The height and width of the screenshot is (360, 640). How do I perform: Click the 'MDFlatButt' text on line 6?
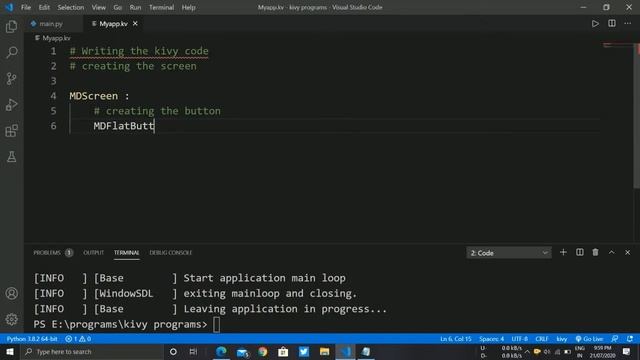click(x=124, y=126)
